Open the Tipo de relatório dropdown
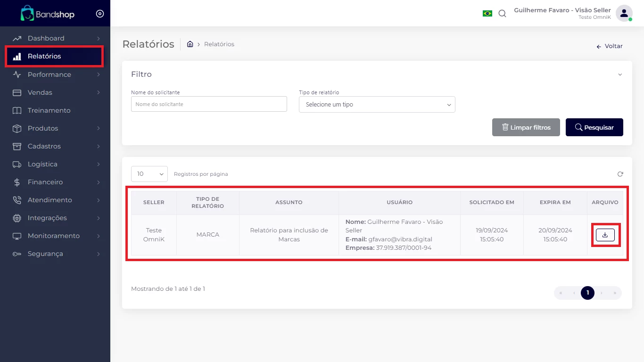The width and height of the screenshot is (644, 362). click(377, 105)
